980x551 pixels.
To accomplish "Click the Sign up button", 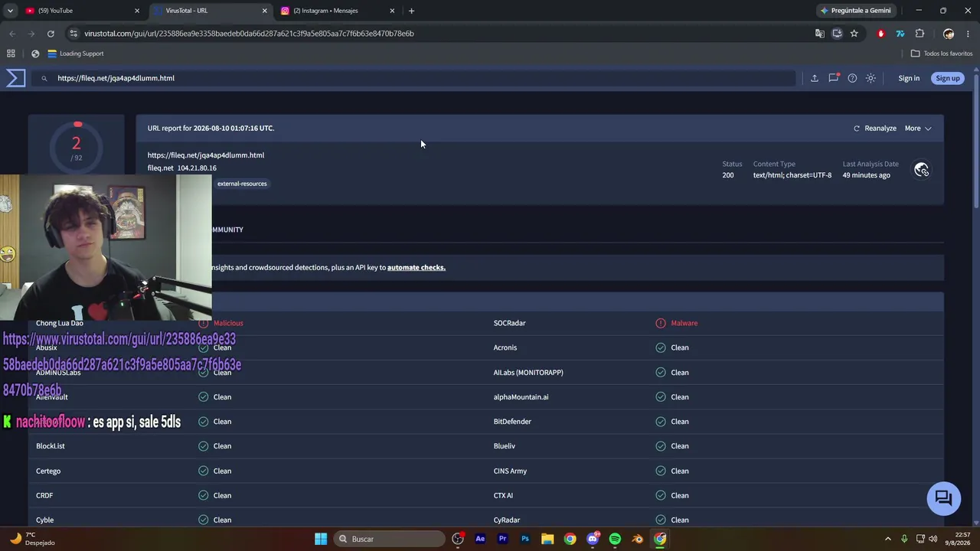I will point(948,78).
